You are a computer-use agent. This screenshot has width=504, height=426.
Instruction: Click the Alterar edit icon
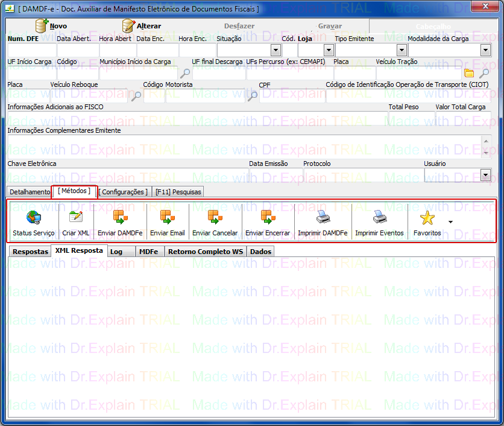(x=128, y=26)
